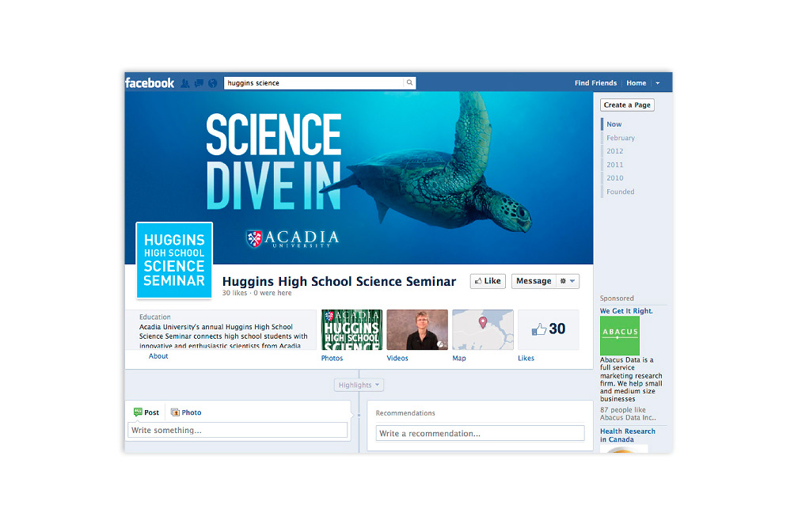Click the Sponsored heading
The height and width of the screenshot is (532, 798).
pyautogui.click(x=617, y=298)
